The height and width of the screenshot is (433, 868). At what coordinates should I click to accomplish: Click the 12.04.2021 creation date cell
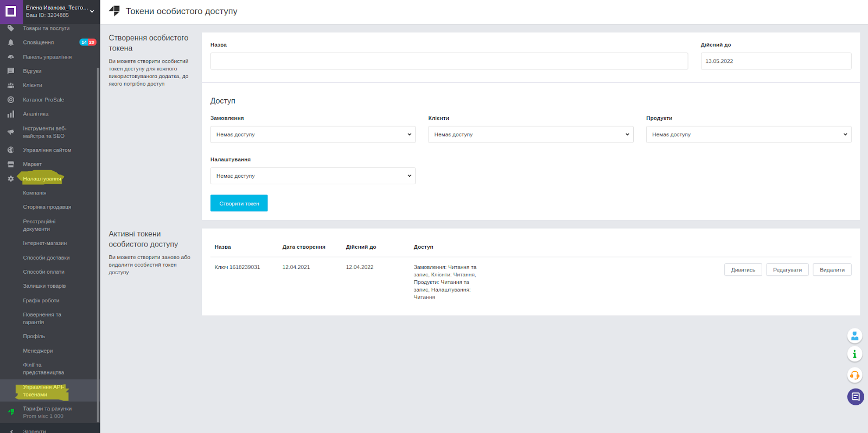(x=296, y=267)
